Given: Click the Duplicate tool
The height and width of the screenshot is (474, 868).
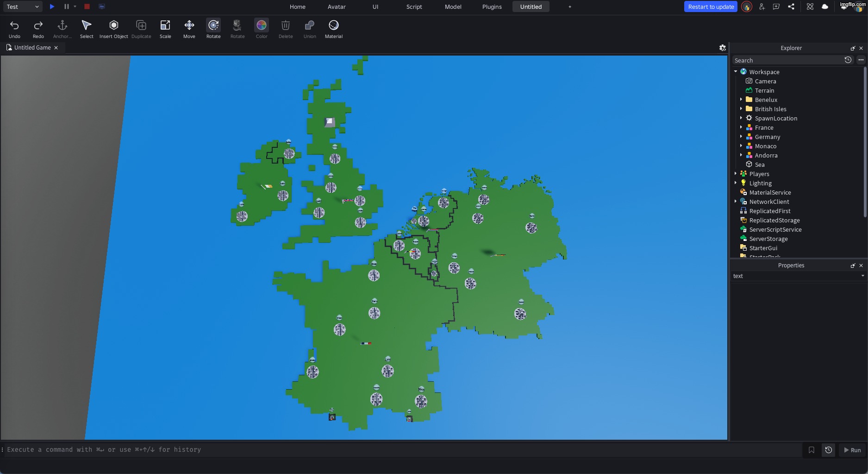Looking at the screenshot, I should tap(141, 29).
